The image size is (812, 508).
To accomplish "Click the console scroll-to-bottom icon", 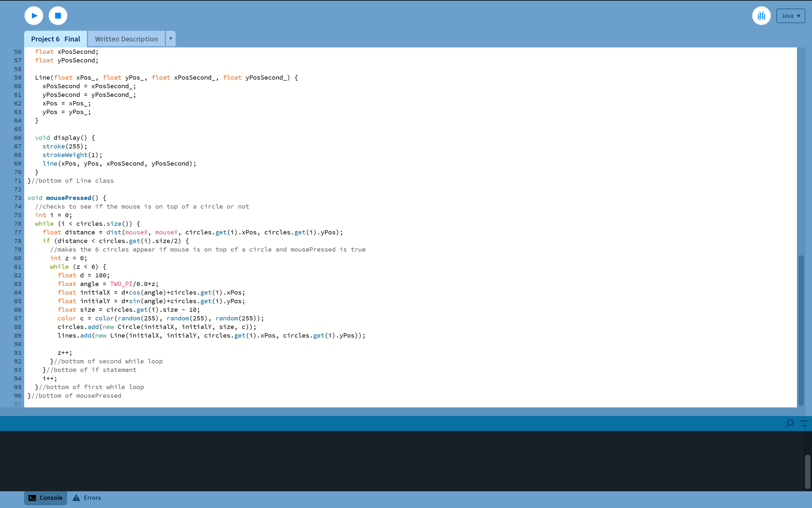I will tap(804, 423).
